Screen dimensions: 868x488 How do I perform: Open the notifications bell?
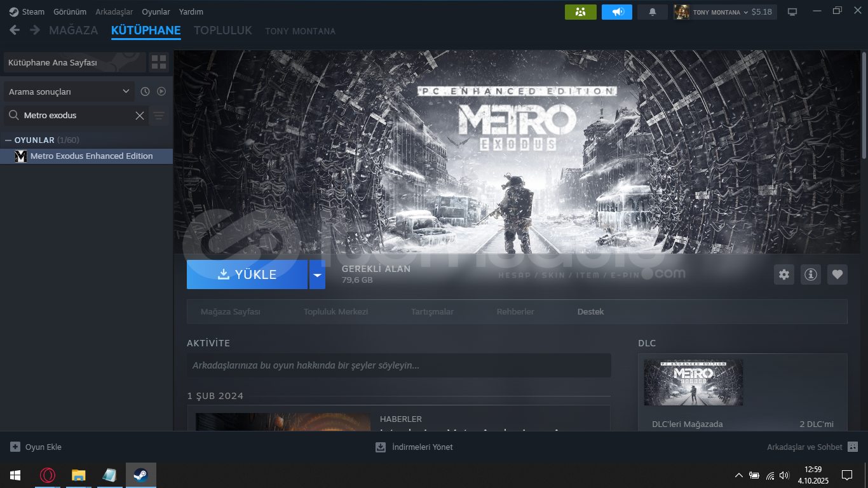coord(652,12)
